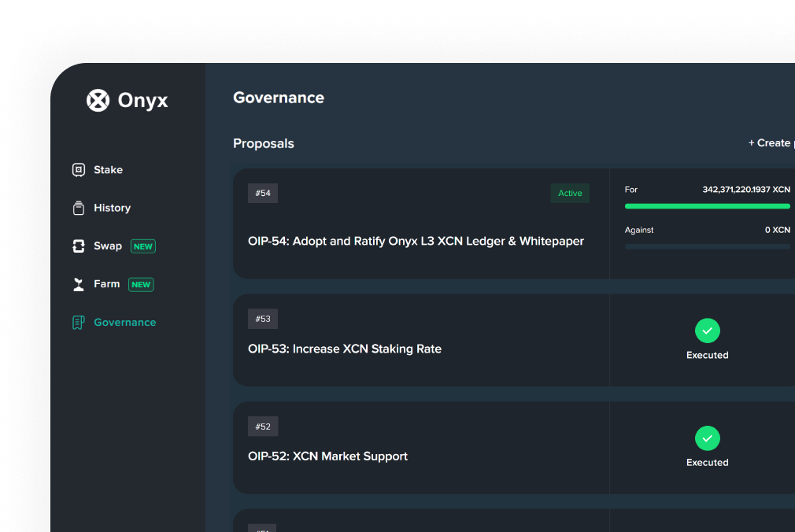Viewport: 795px width, 532px height.
Task: Open OIP-53 Increase XCN Staking Rate
Action: click(344, 349)
